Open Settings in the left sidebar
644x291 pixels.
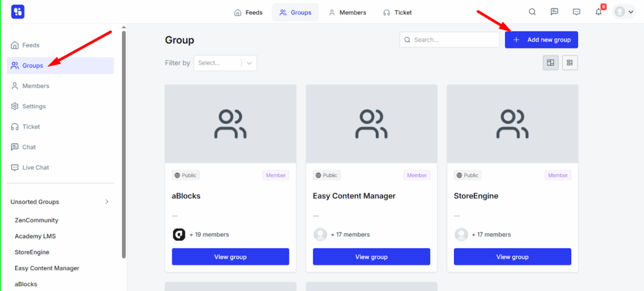pos(60,106)
